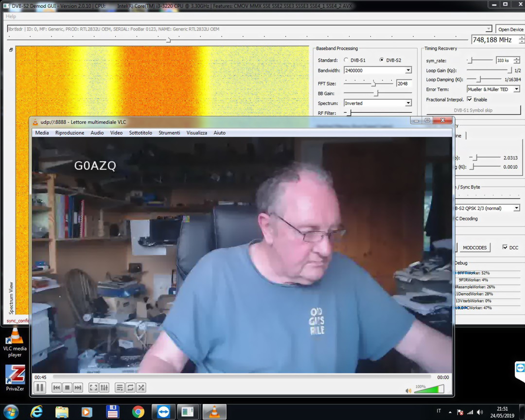Image resolution: width=525 pixels, height=420 pixels.
Task: Disable the Fractional Interpol. Enable checkbox
Action: point(469,100)
